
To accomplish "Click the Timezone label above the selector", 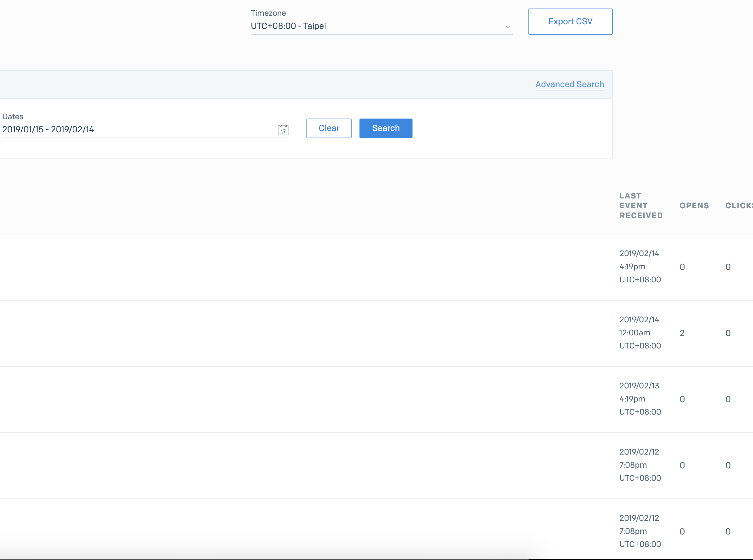I will (x=268, y=13).
